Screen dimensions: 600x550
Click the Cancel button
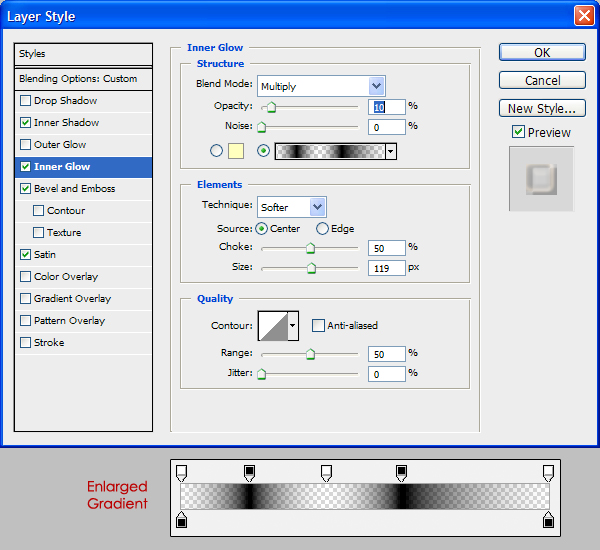click(542, 80)
